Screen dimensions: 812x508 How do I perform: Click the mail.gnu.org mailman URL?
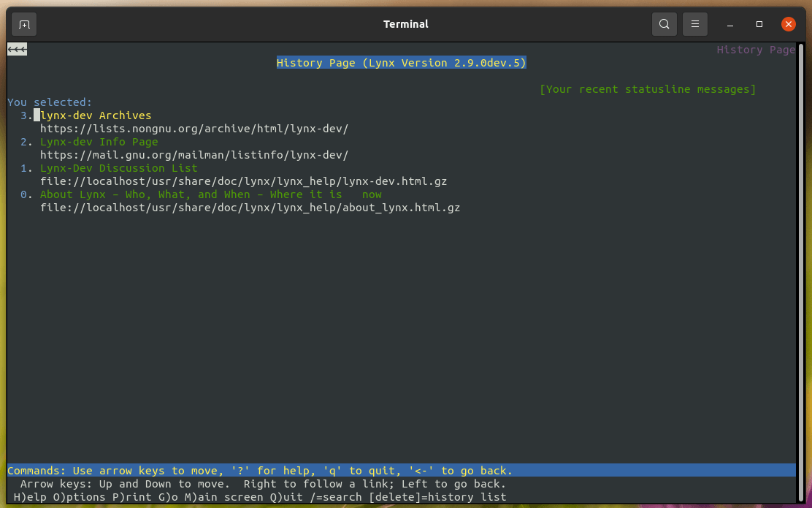(x=194, y=154)
